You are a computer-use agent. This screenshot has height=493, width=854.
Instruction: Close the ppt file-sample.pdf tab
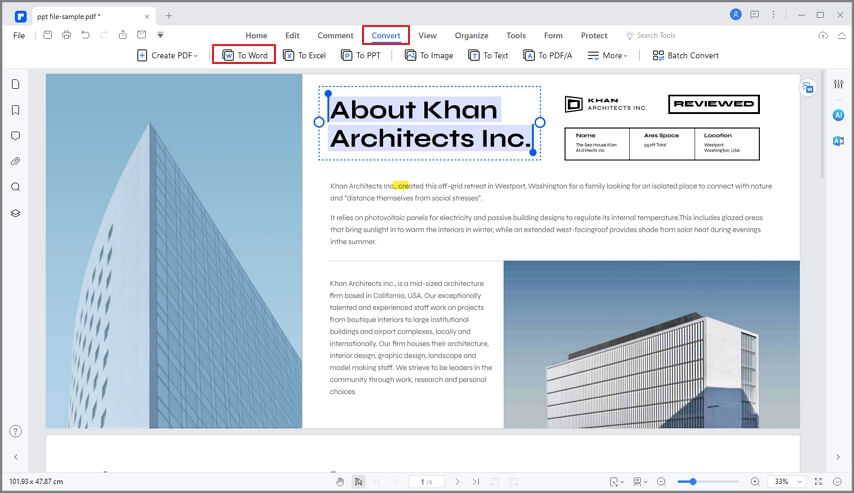[147, 16]
